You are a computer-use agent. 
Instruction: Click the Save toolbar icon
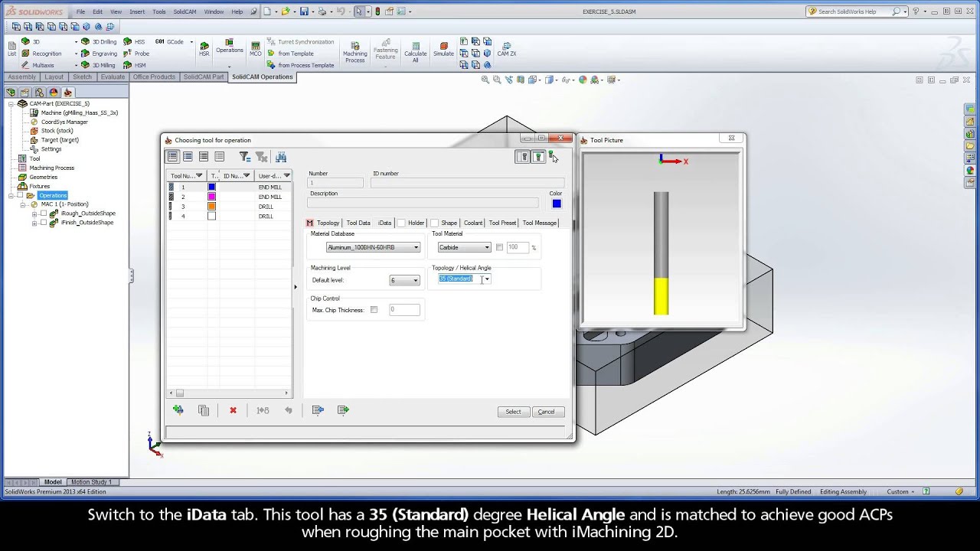(304, 11)
